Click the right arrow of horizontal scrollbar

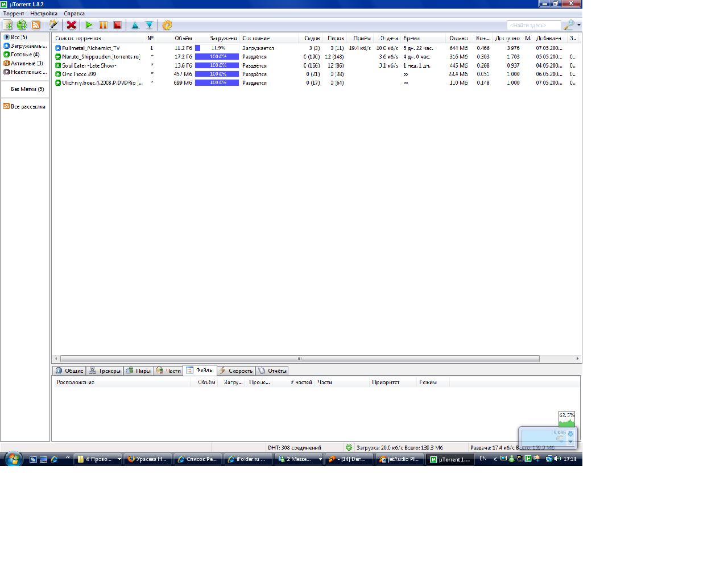tap(577, 359)
